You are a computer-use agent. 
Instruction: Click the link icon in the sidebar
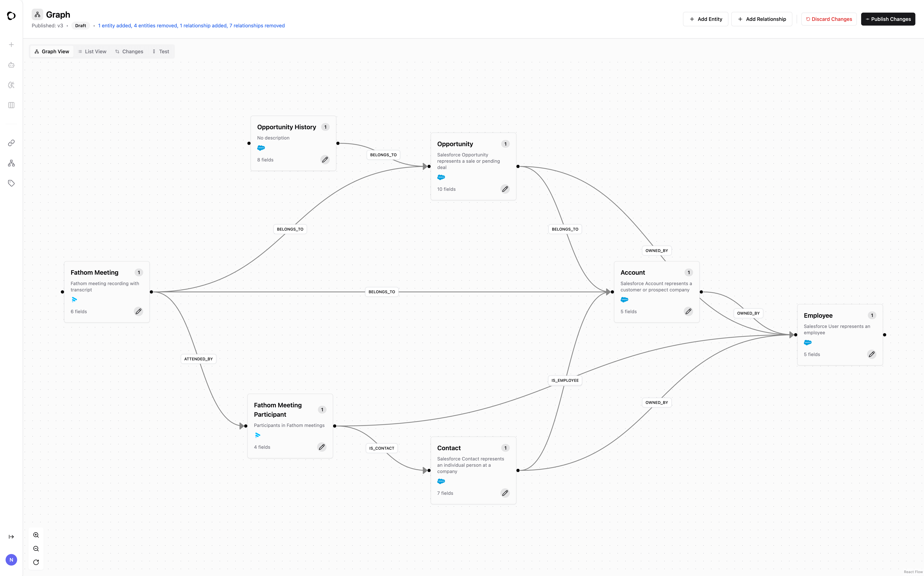(x=11, y=143)
